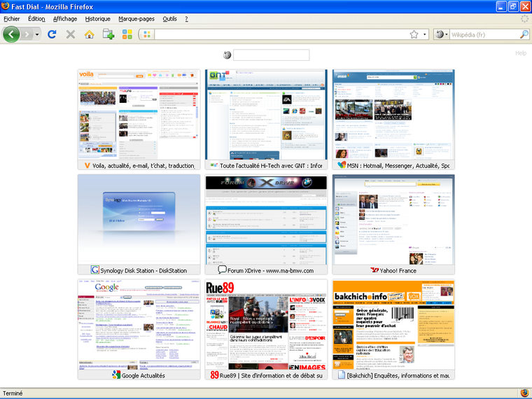Click 'Rue89 | Site d'information' title
The width and height of the screenshot is (532, 399).
(271, 376)
